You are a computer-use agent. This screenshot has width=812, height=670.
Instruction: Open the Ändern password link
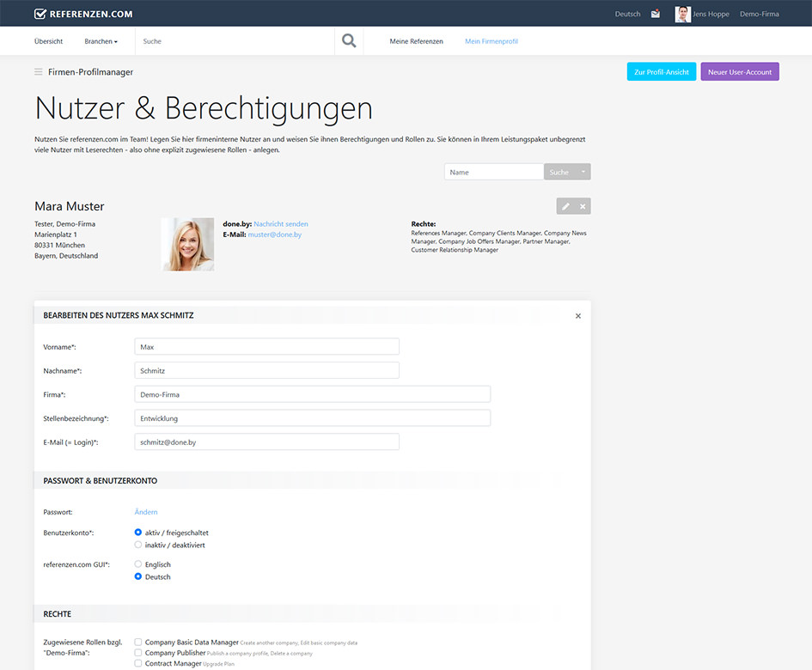pyautogui.click(x=145, y=511)
